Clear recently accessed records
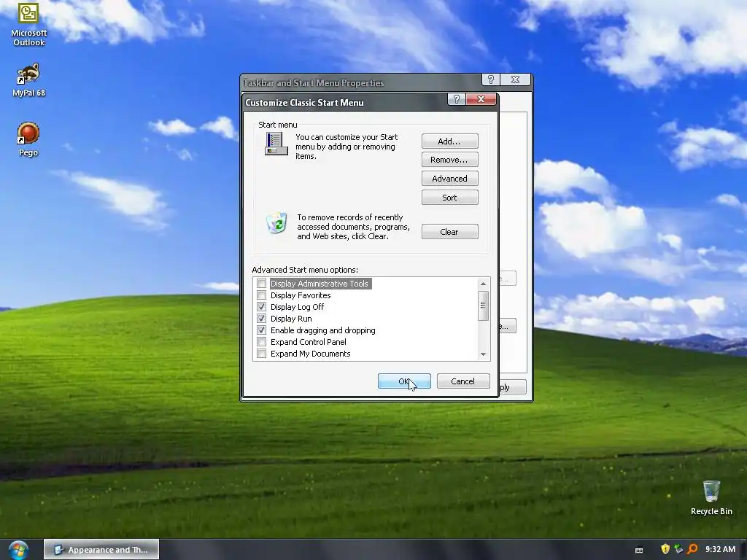Image resolution: width=747 pixels, height=560 pixels. coord(449,231)
